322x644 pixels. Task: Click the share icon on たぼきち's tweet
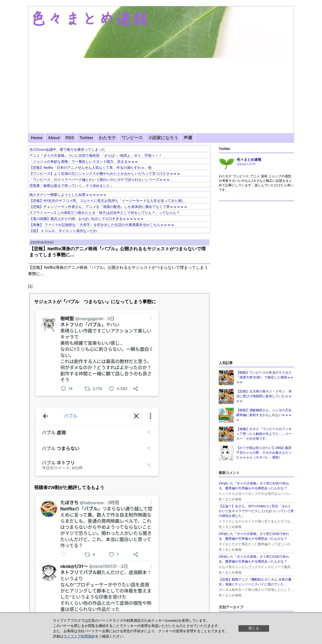(135, 554)
